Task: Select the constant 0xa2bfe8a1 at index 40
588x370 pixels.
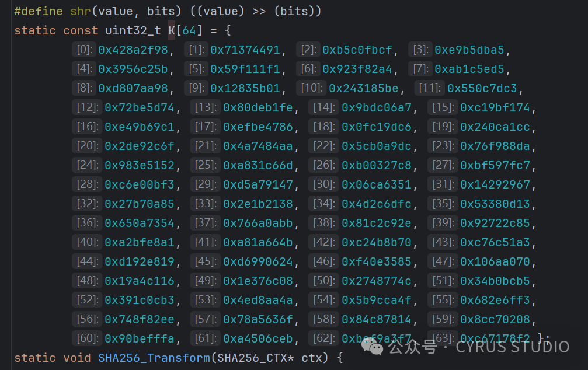Action: click(140, 242)
